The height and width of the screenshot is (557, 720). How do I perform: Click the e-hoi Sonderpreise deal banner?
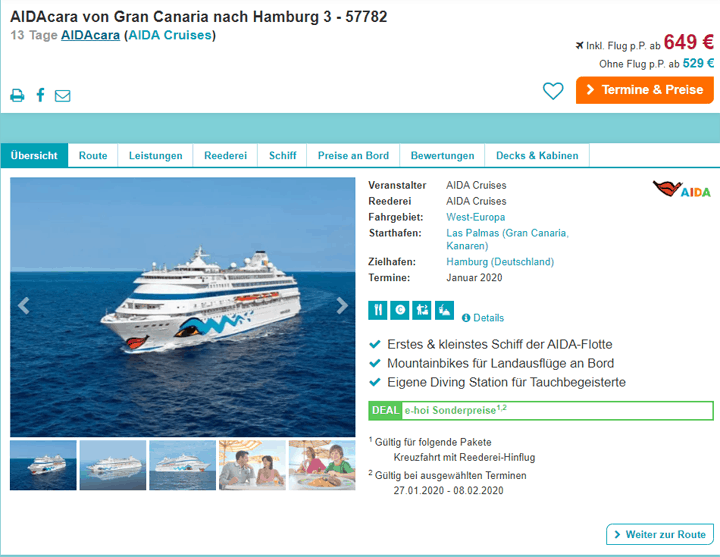[x=540, y=411]
